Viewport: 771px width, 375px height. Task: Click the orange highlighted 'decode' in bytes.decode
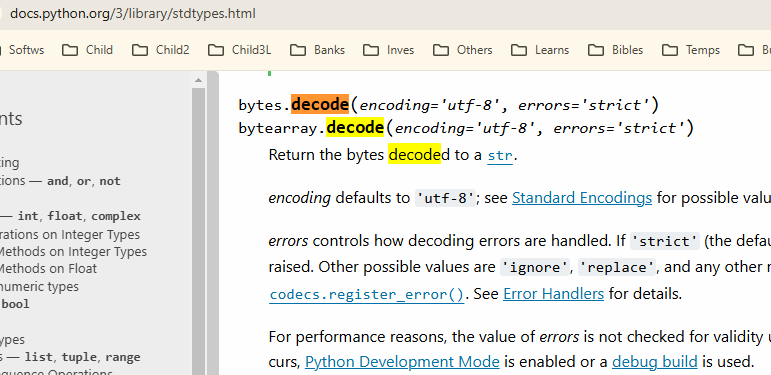(x=320, y=104)
